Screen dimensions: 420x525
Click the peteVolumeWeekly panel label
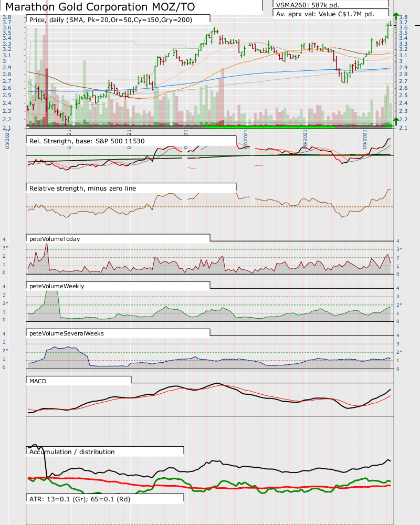[57, 286]
